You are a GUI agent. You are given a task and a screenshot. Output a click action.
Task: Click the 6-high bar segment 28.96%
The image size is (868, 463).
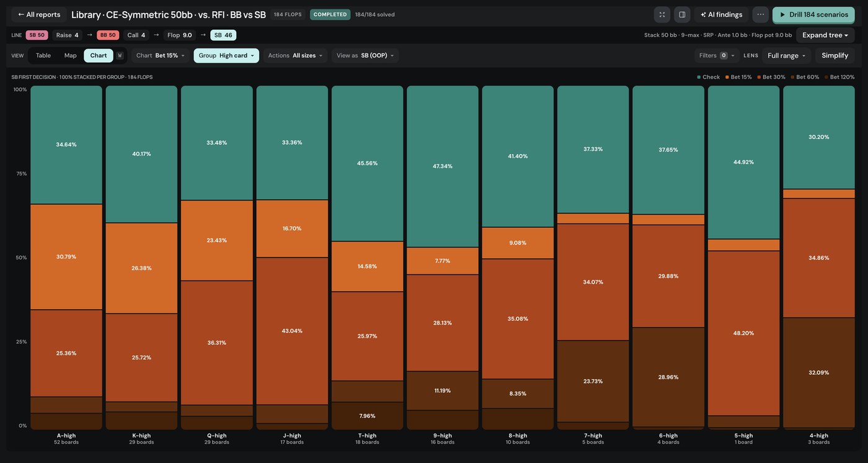(668, 377)
